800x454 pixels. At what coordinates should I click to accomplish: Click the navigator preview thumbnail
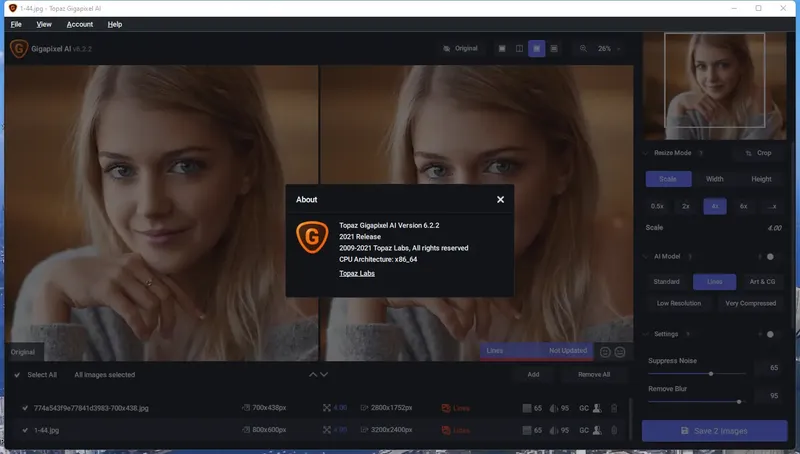714,86
